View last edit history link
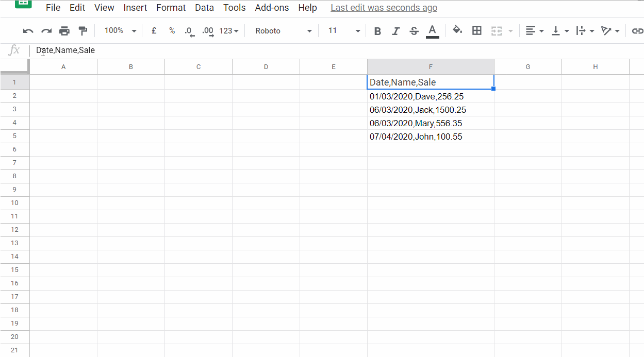 click(x=384, y=7)
